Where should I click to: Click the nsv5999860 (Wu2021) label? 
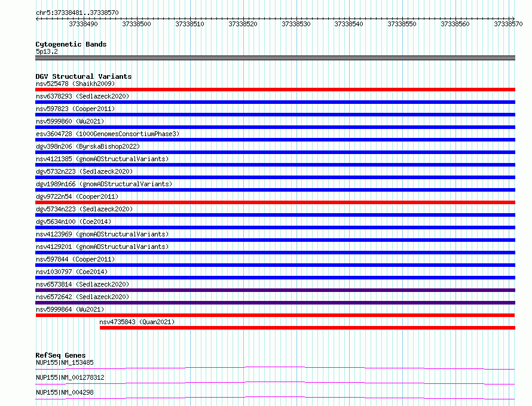click(70, 121)
